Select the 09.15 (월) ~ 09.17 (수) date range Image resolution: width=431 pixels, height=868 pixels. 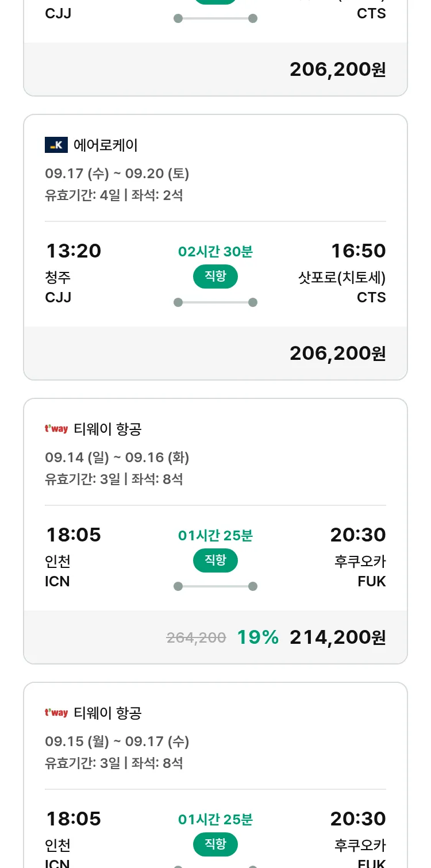(117, 742)
